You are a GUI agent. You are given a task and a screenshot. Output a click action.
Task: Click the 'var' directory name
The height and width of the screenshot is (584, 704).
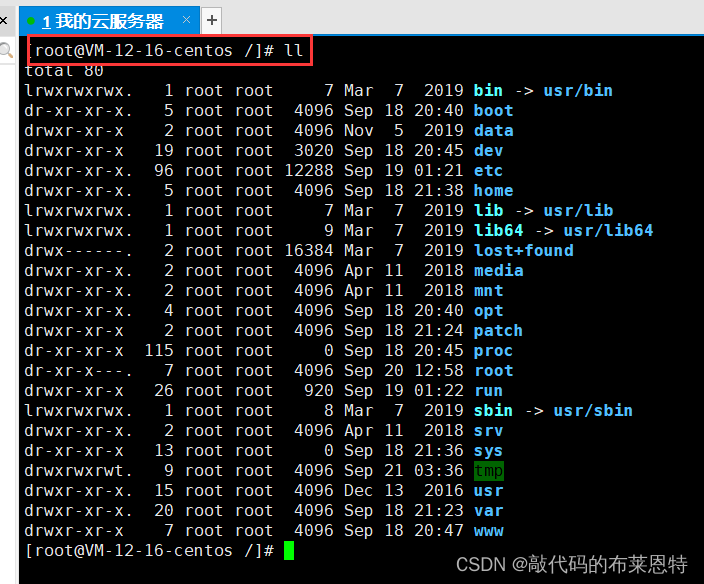(488, 511)
